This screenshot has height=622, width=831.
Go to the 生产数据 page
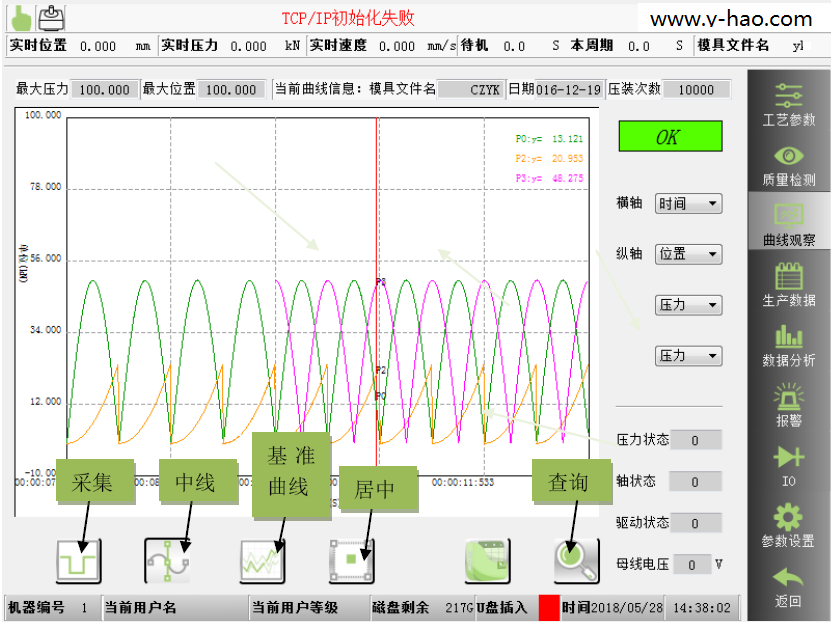[788, 285]
